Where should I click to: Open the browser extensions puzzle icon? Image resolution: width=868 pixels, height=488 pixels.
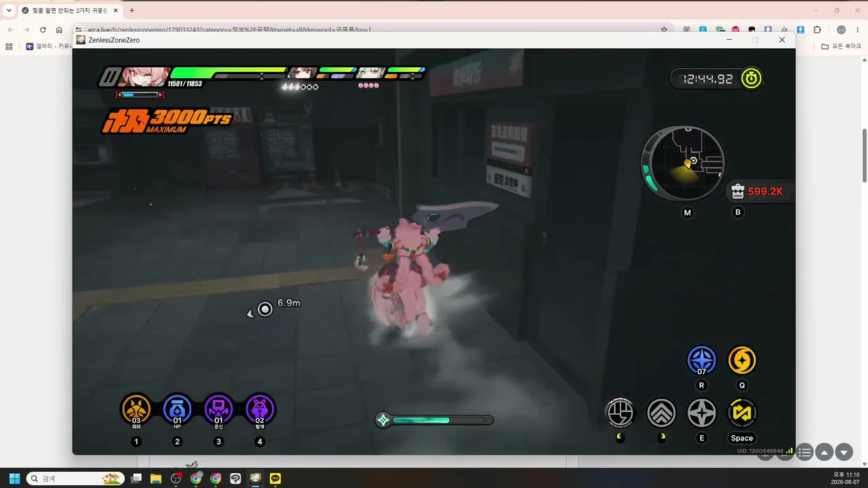(x=817, y=30)
